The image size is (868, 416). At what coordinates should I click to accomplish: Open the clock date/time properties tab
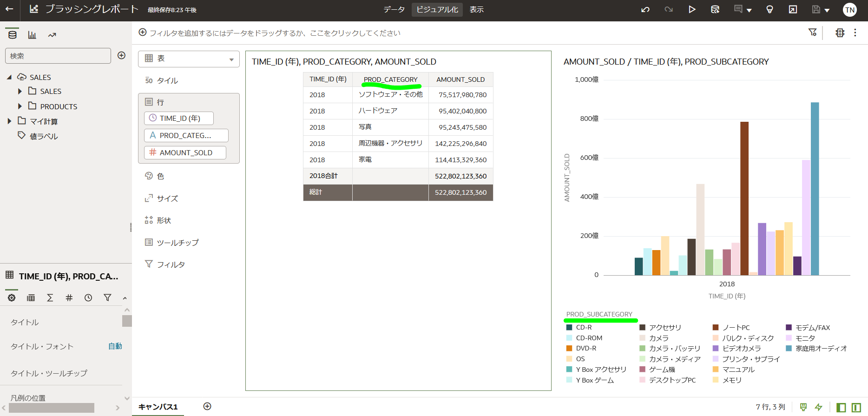[x=88, y=297]
